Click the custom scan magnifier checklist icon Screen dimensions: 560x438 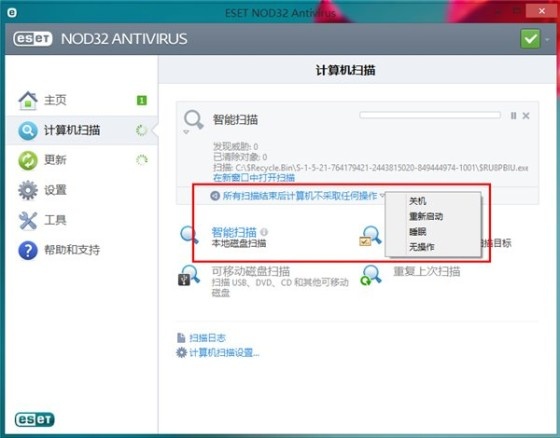pyautogui.click(x=370, y=236)
